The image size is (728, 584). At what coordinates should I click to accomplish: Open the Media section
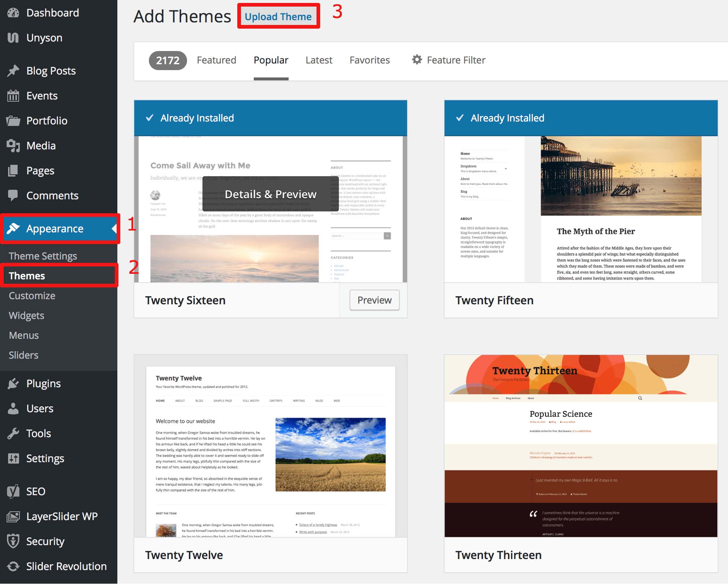coord(59,146)
